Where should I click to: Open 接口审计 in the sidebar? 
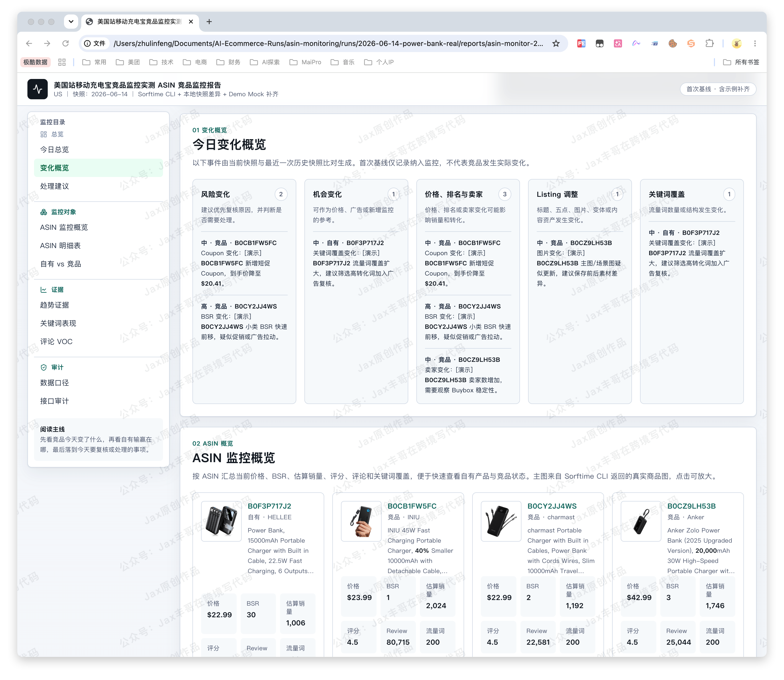(98, 401)
